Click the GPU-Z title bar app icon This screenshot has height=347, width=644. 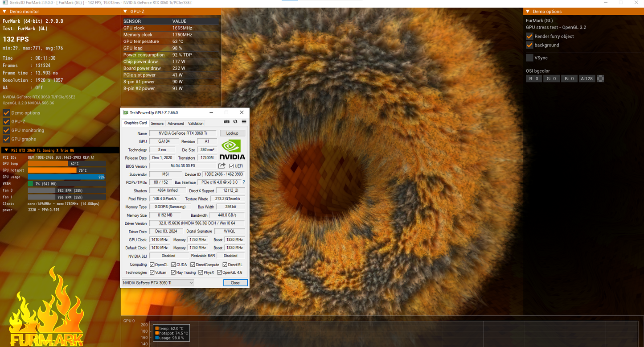click(126, 113)
